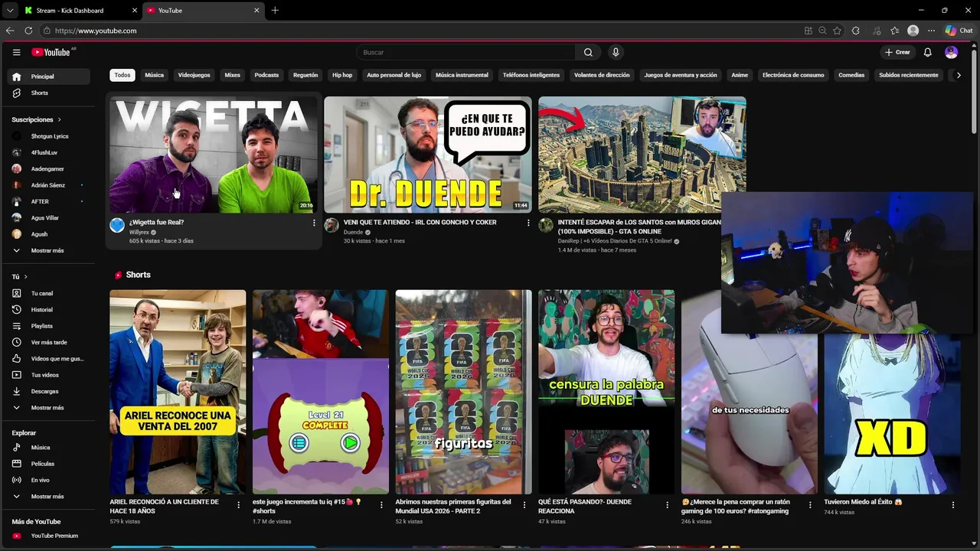980x551 pixels.
Task: Open Ver más tarde list
Action: click(x=49, y=342)
